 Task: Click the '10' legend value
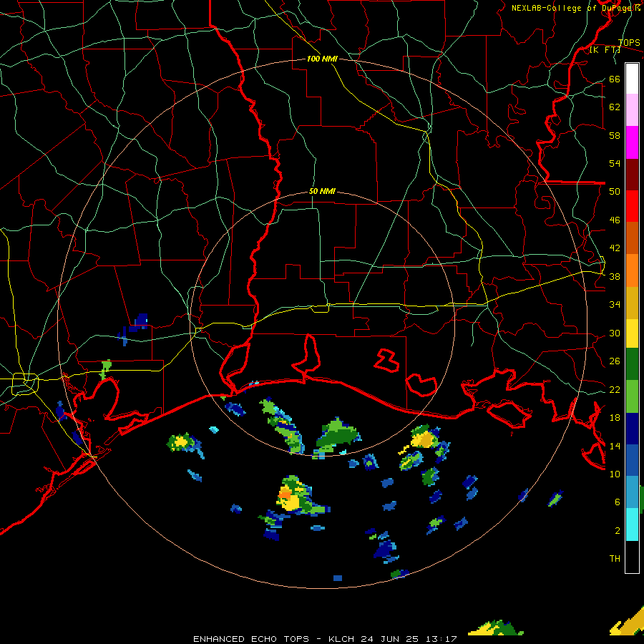(x=615, y=474)
